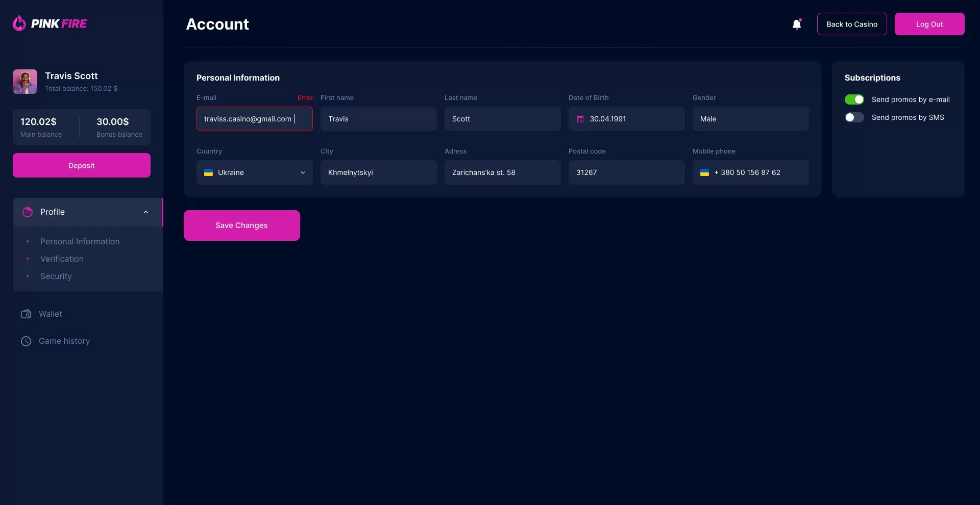
Task: Click the Wallet icon in sidebar
Action: tap(26, 314)
